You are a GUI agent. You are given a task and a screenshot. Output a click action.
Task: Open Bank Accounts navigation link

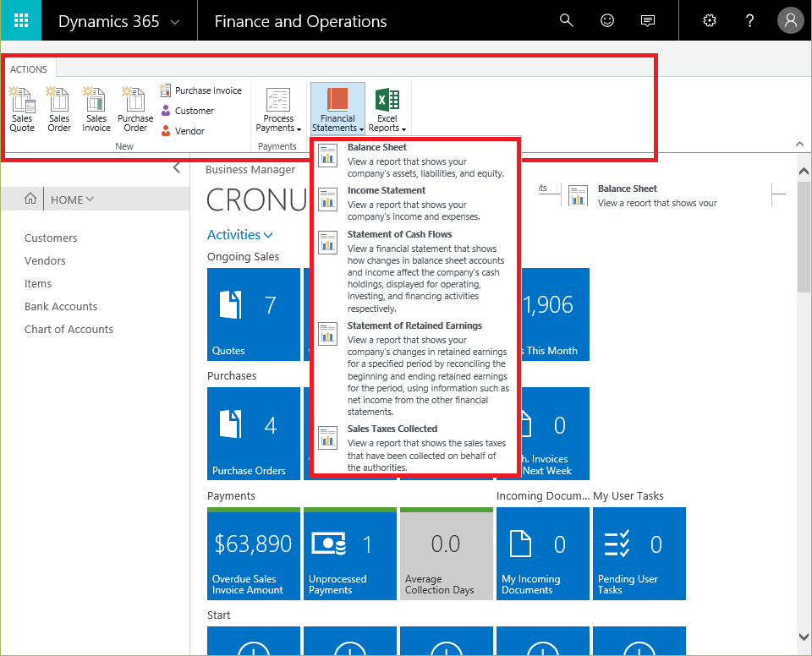tap(61, 306)
